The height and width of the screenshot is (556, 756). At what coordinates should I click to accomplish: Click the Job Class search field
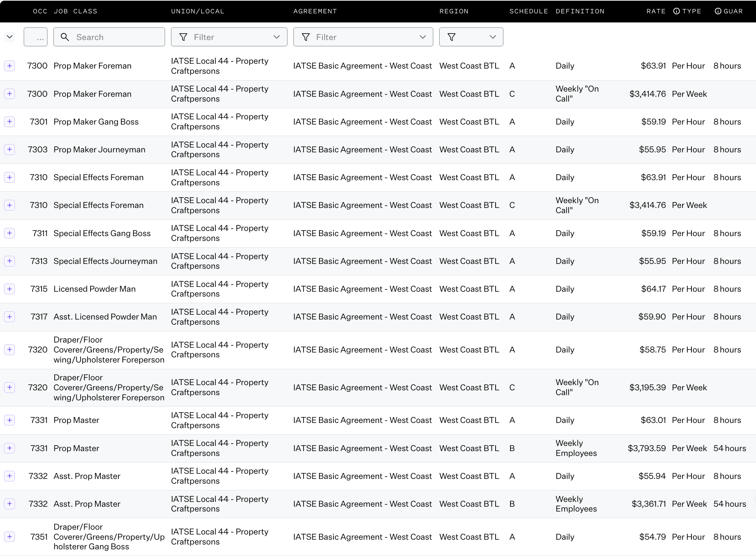click(109, 37)
